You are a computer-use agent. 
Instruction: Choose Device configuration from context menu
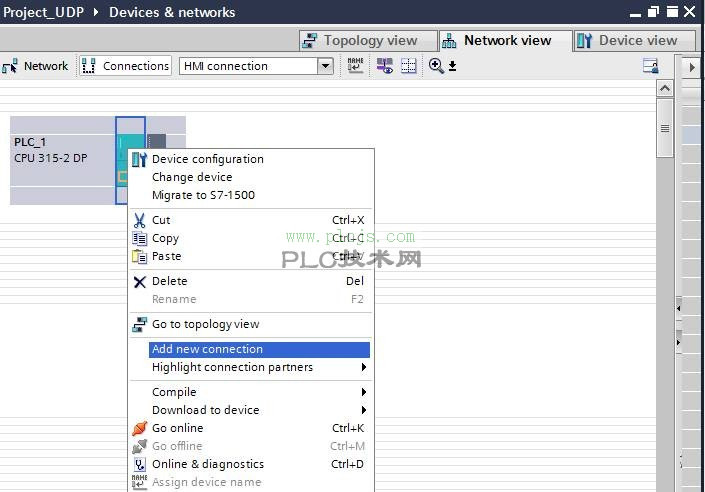coord(207,159)
